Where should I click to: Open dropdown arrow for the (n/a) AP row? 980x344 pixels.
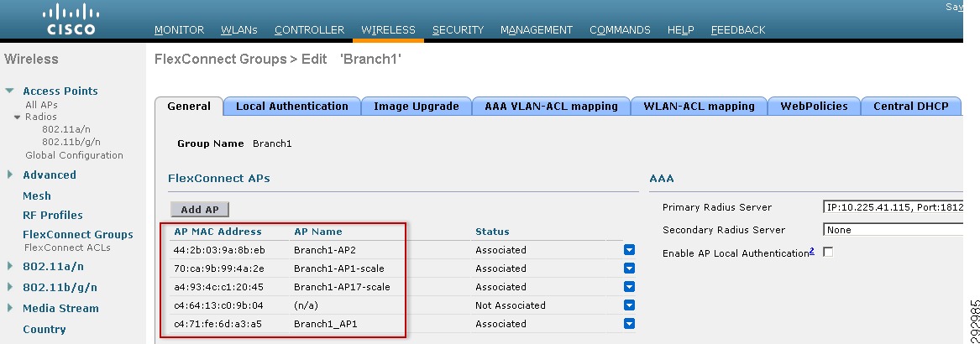629,305
